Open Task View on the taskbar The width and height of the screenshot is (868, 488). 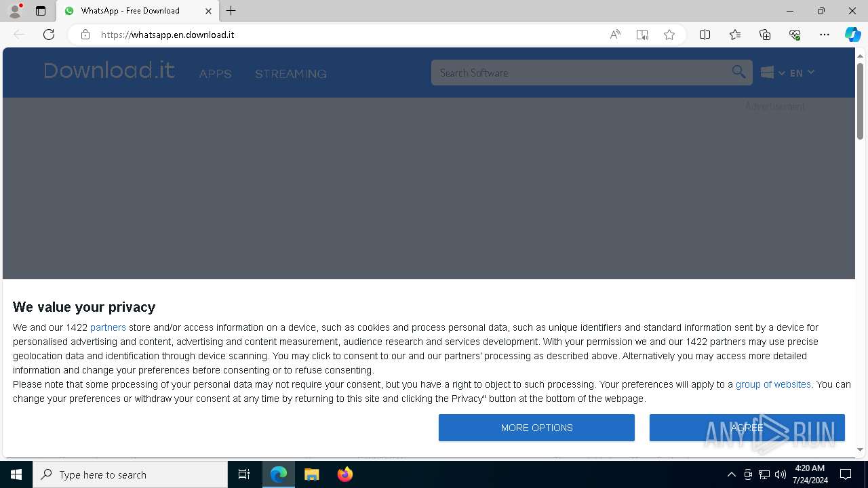244,474
